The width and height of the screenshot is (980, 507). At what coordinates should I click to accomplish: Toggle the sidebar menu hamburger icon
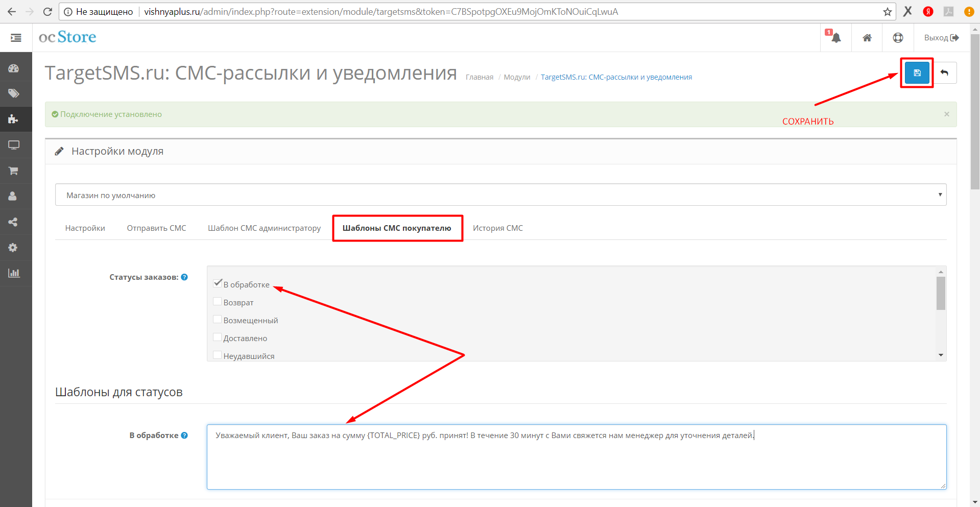[x=16, y=38]
